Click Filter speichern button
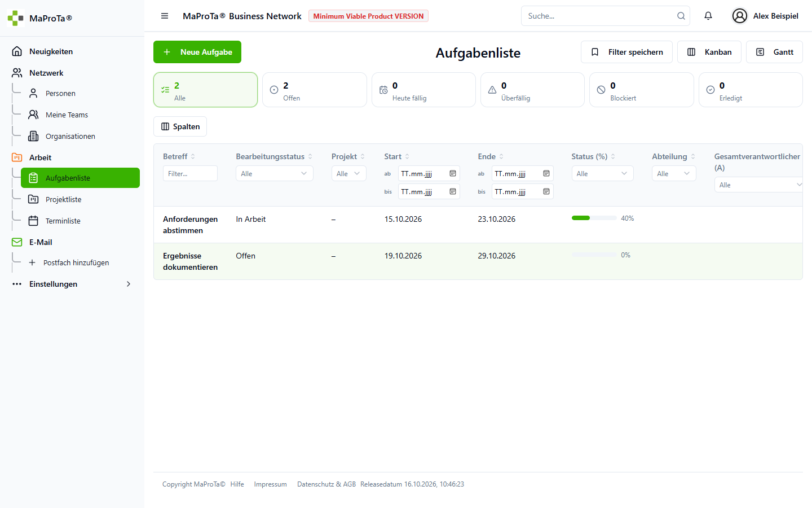 point(626,52)
